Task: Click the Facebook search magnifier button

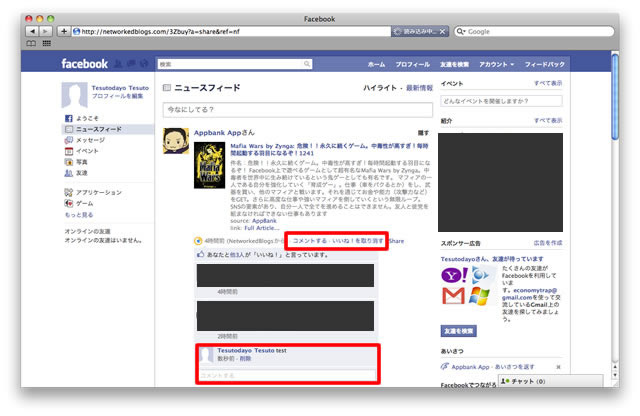Action: [307, 64]
